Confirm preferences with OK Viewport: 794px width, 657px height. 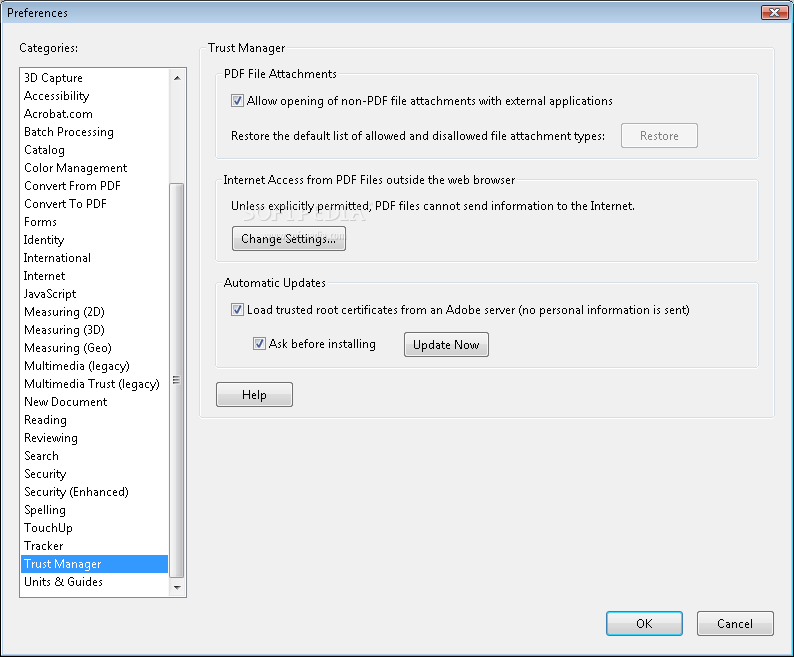[644, 624]
